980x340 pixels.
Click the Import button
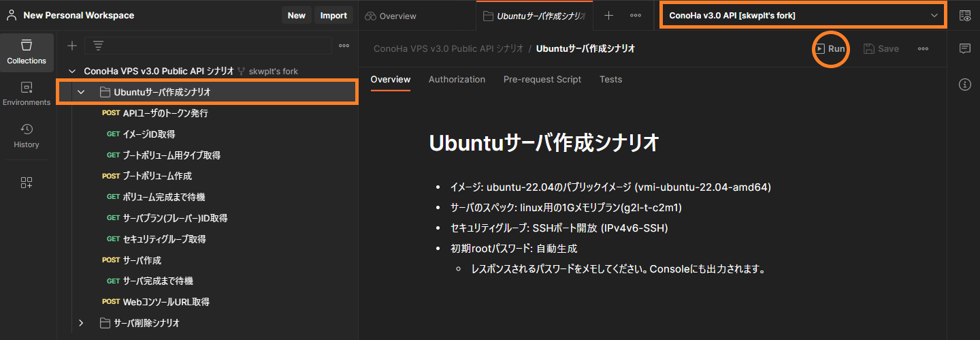point(333,15)
